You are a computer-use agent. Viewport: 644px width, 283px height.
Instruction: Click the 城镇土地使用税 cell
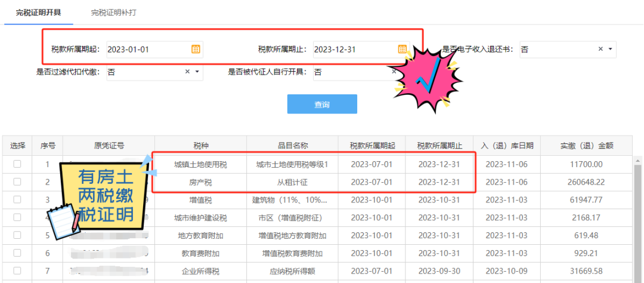point(200,165)
